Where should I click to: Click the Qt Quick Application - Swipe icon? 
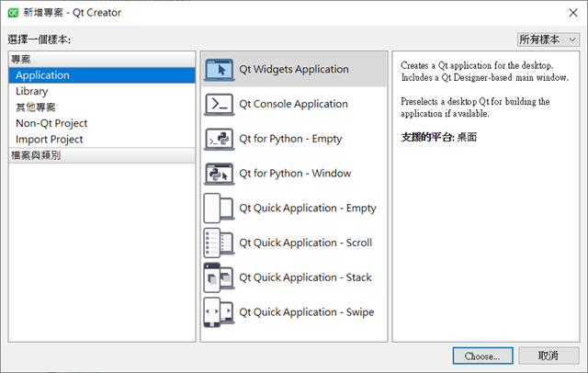pos(219,312)
